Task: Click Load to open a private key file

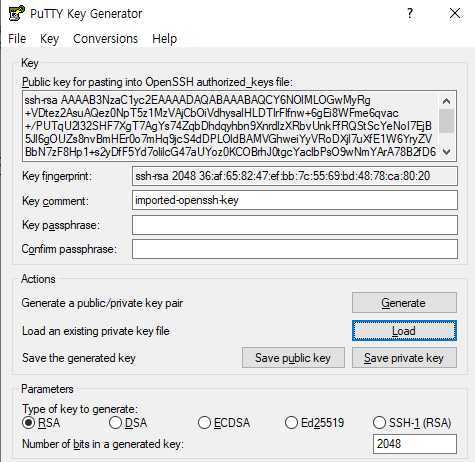Action: coord(404,331)
